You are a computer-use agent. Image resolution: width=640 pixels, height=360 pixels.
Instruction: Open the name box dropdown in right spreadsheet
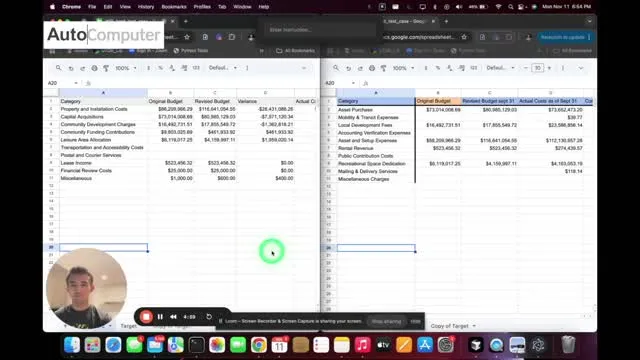(353, 83)
